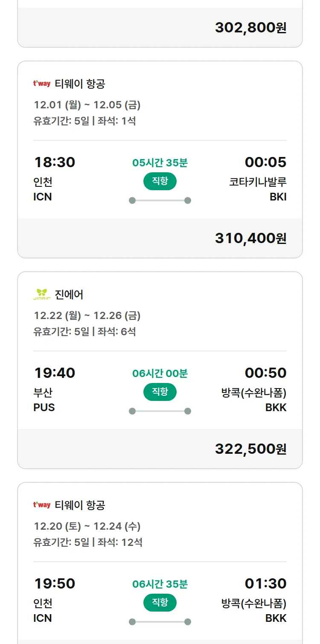Open the 진에어 airline name link
Viewport: 320px width, 644px height.
click(x=69, y=294)
